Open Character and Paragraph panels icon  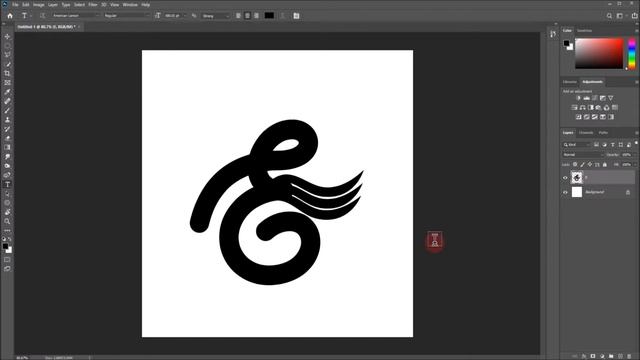pyautogui.click(x=296, y=16)
